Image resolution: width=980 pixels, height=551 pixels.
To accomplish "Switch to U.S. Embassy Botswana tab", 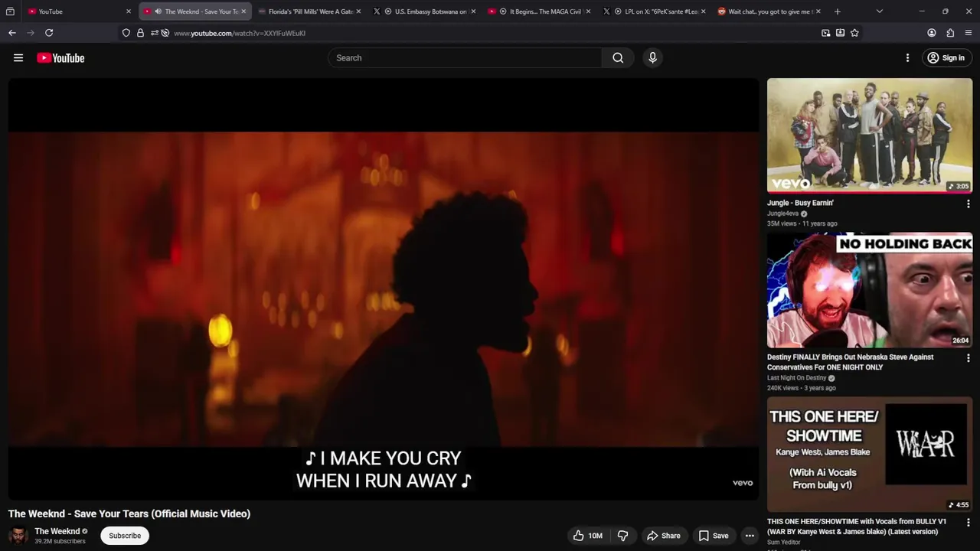I will 425,11.
